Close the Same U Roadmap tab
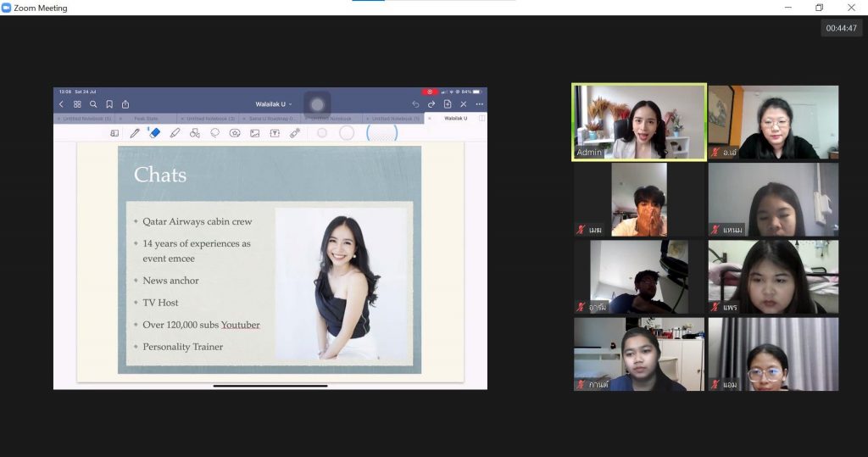Screen dimensions: 868x457 (x=244, y=119)
